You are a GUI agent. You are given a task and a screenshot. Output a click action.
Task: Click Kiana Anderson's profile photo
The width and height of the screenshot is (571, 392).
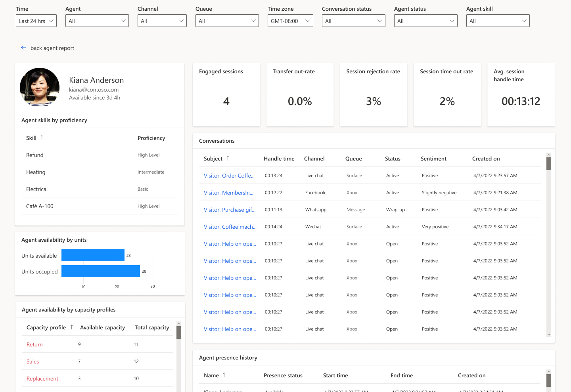40,86
